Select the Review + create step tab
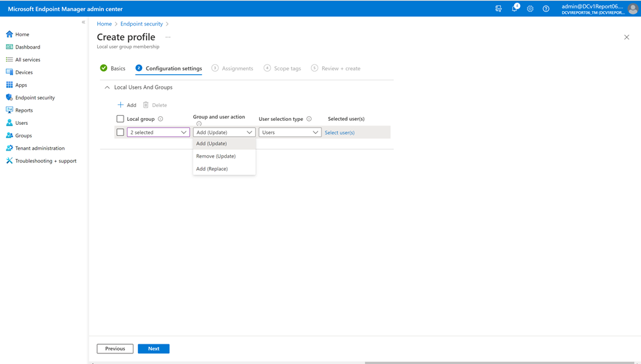Screen dimensions: 641x364 [336, 68]
